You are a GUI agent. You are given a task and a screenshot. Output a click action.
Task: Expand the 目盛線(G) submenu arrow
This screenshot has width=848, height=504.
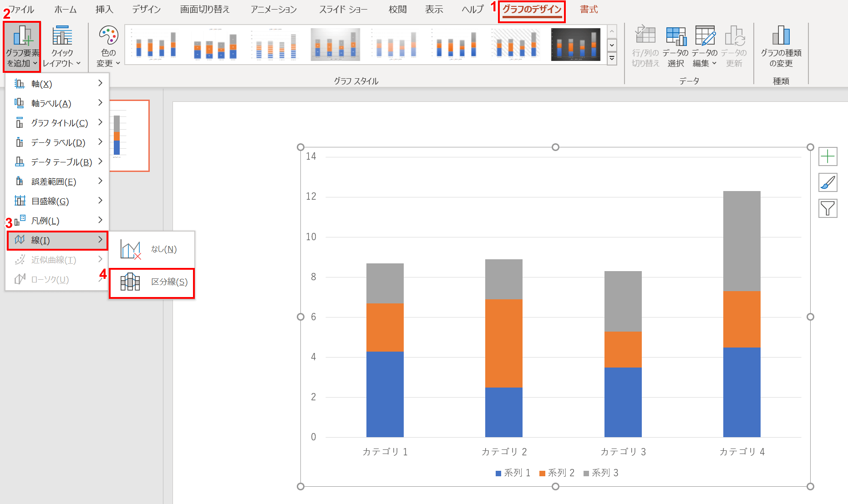100,201
